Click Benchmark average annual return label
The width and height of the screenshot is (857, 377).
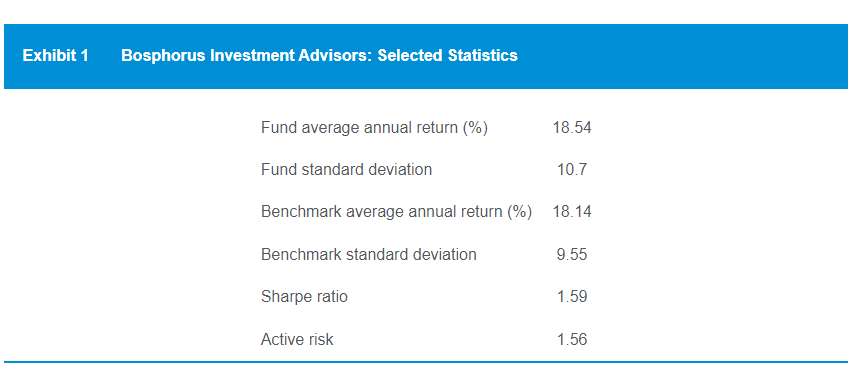(396, 211)
